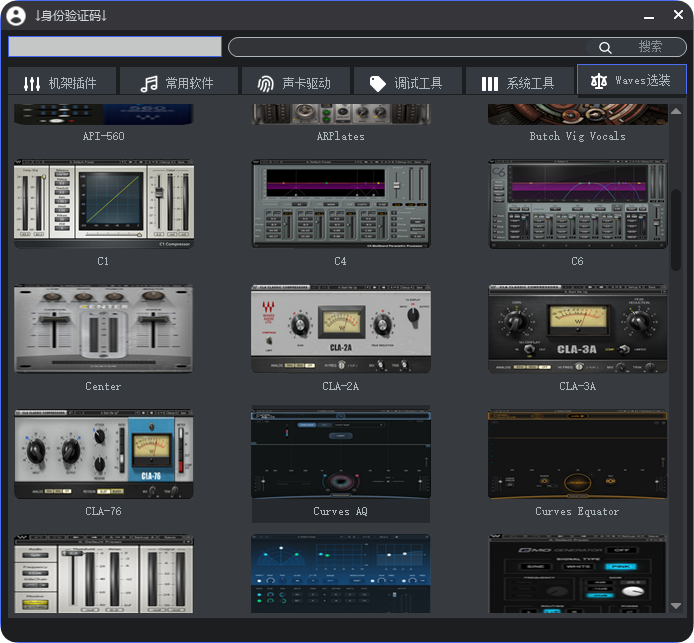Click the Butch Vig Vocals thumbnail
694x643 pixels.
[578, 114]
